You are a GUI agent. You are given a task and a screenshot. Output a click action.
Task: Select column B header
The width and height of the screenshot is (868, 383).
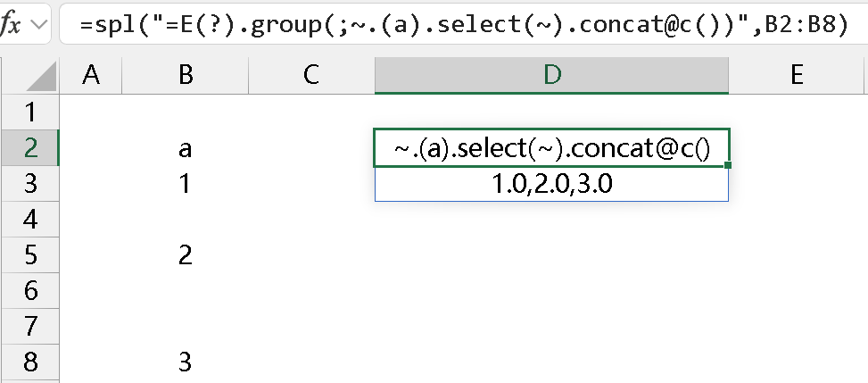click(185, 76)
